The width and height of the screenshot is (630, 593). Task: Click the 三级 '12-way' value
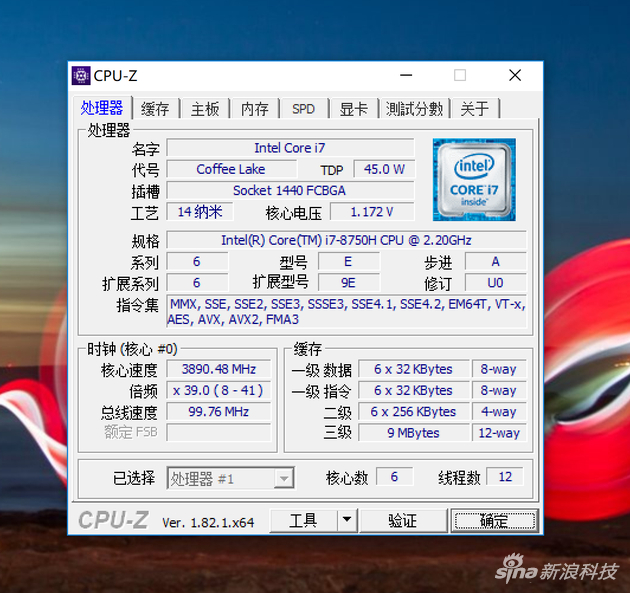point(499,433)
